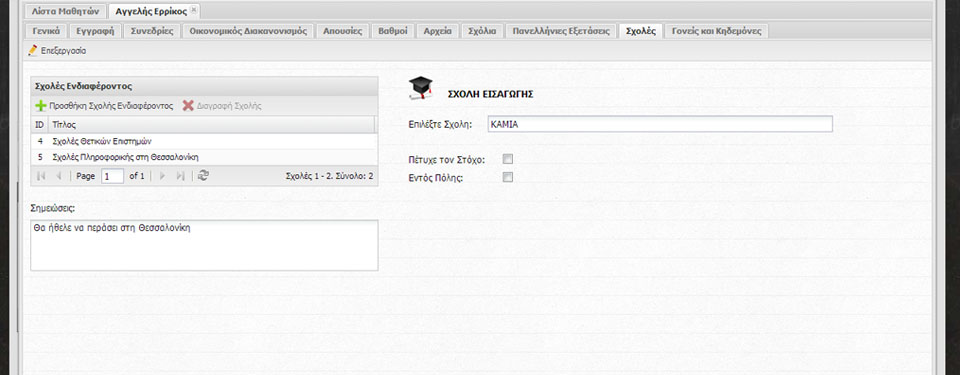Click the graduation cap ΣΧΟΛΗ ΕΙΣΑΓΩΓΗΣ icon
This screenshot has width=960, height=375.
(x=421, y=88)
